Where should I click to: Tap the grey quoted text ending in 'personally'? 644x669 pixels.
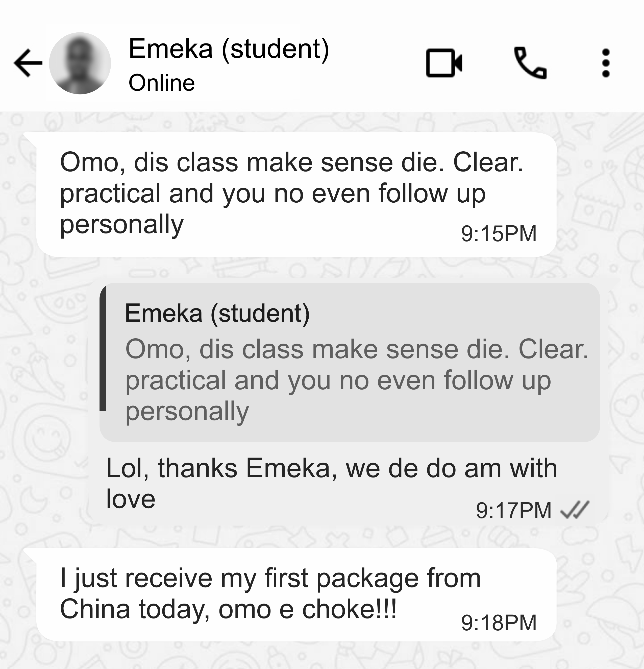(357, 380)
